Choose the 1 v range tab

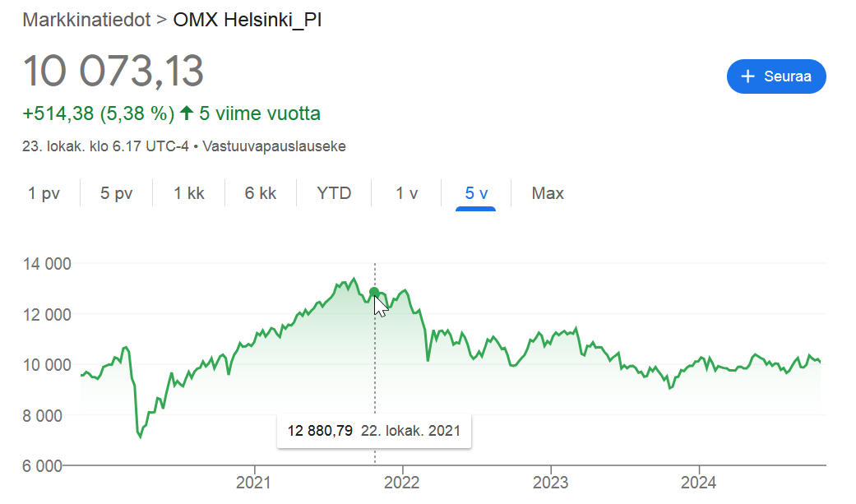point(406,193)
